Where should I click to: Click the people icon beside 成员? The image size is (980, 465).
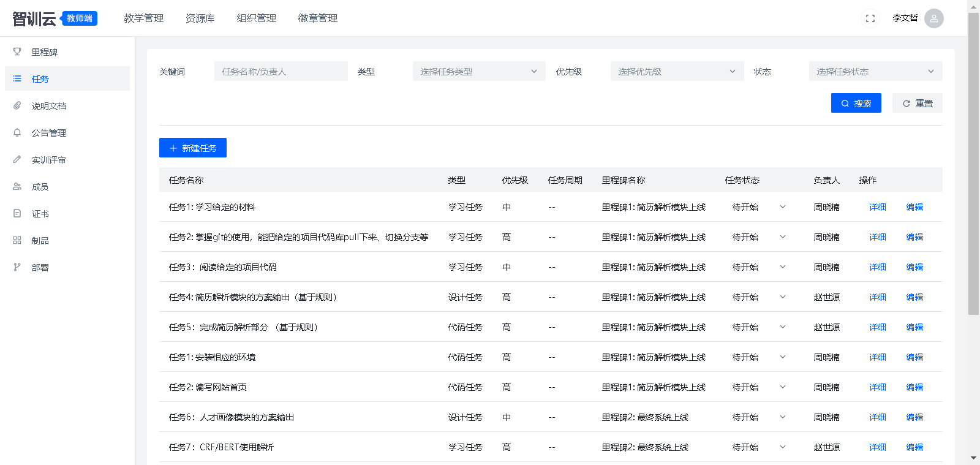pyautogui.click(x=17, y=187)
